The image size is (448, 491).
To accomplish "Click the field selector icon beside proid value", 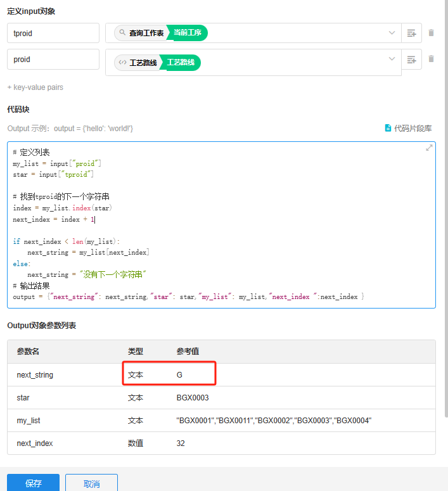I will pos(411,60).
